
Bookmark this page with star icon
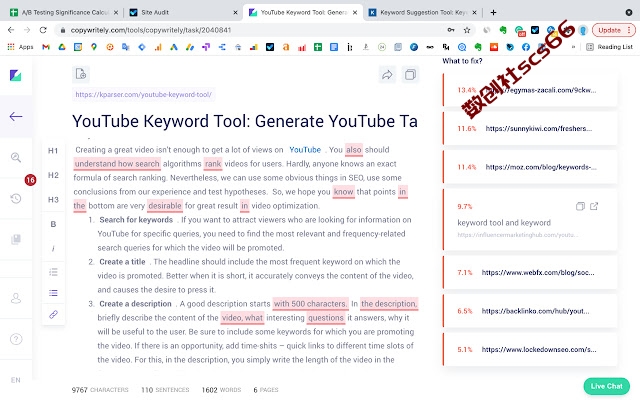point(467,30)
